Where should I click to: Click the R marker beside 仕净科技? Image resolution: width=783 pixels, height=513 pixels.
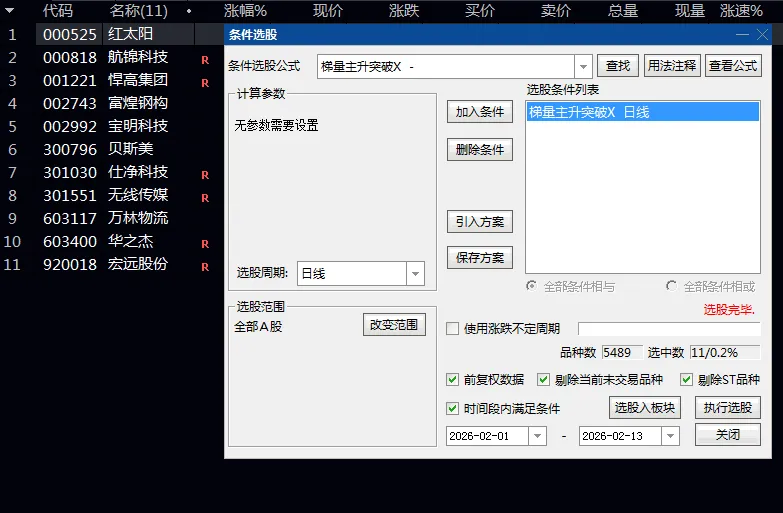(x=205, y=175)
